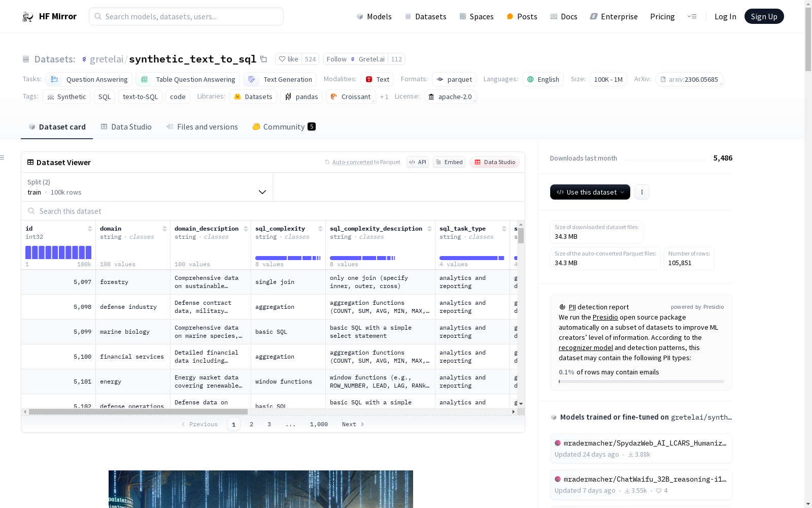Click the Text Generation task tag
The width and height of the screenshot is (812, 508).
(x=280, y=79)
